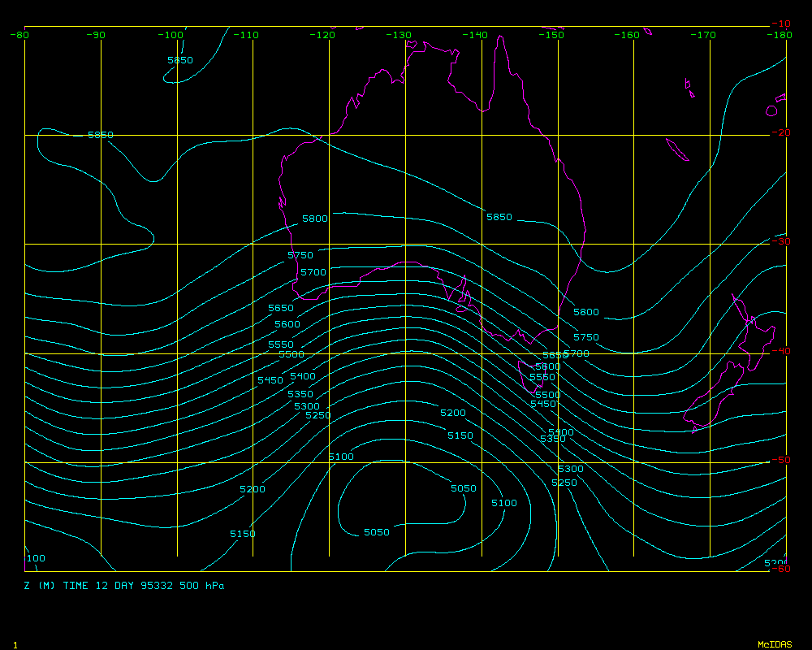
Task: Select the -170 longitude label
Action: pos(704,35)
